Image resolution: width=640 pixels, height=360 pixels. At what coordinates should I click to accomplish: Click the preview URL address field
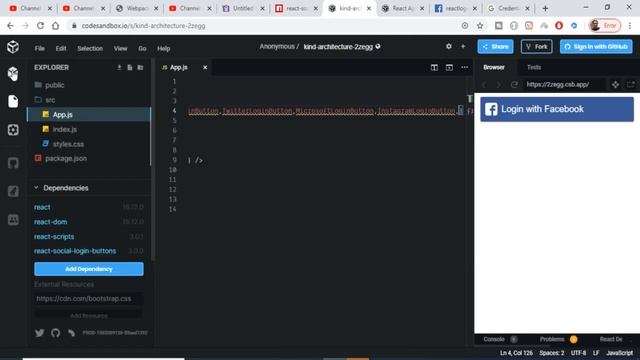pyautogui.click(x=564, y=84)
